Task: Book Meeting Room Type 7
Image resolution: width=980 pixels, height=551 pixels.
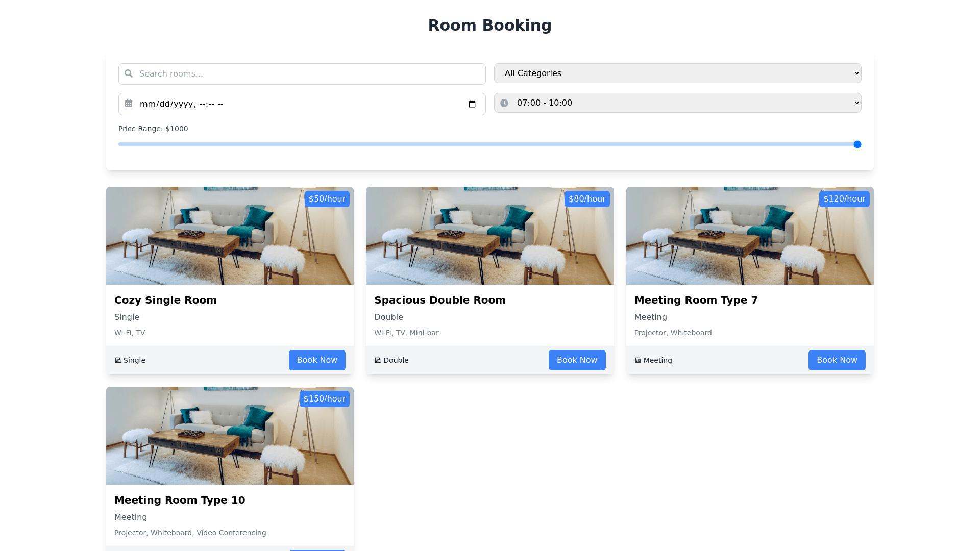Action: (x=837, y=360)
